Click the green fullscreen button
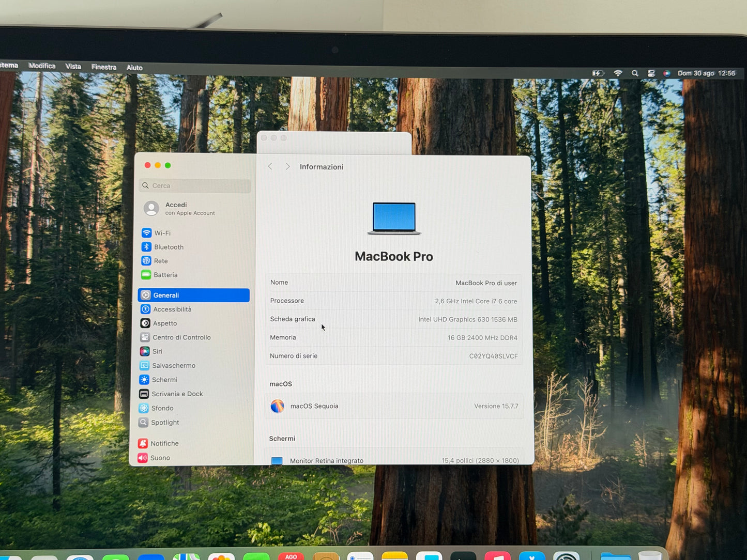The image size is (747, 560). (167, 165)
